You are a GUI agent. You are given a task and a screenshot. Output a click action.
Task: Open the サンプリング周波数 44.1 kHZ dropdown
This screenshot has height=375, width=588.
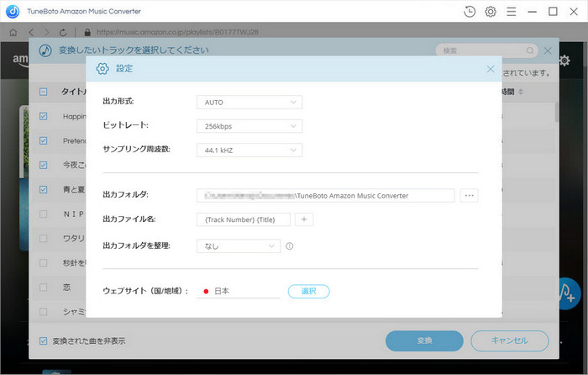click(x=249, y=151)
